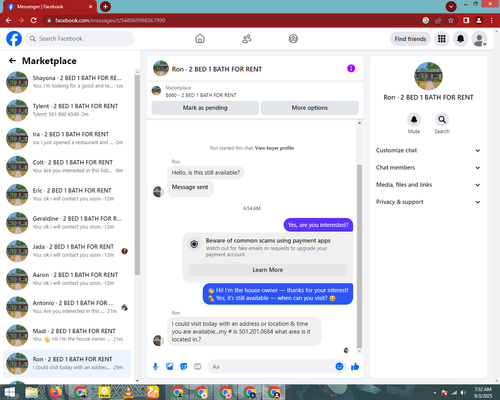This screenshot has width=500, height=400.
Task: Open Ira conversation in list
Action: [67, 138]
